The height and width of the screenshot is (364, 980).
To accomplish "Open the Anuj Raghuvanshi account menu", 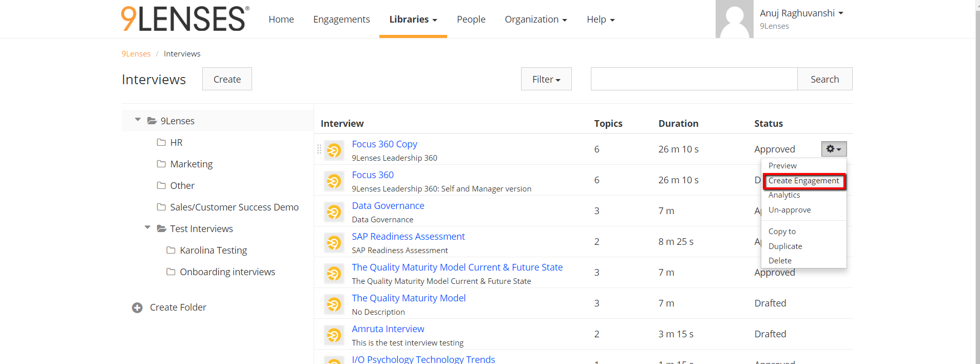I will pyautogui.click(x=801, y=13).
